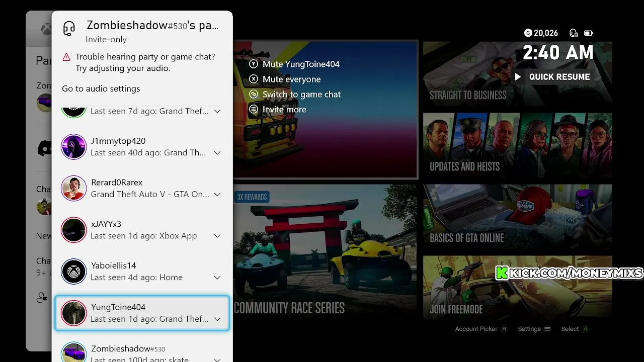Click the menu lines icon beside Settings

click(547, 329)
